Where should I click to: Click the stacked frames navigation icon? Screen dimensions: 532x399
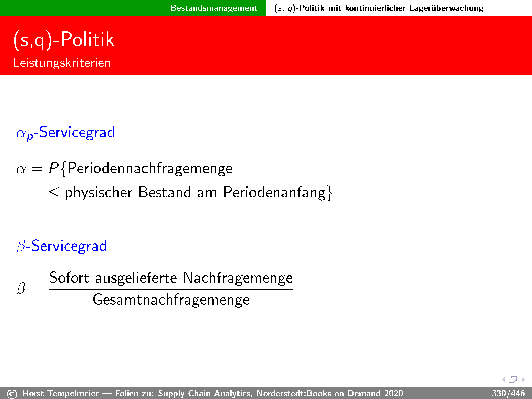pos(513,380)
